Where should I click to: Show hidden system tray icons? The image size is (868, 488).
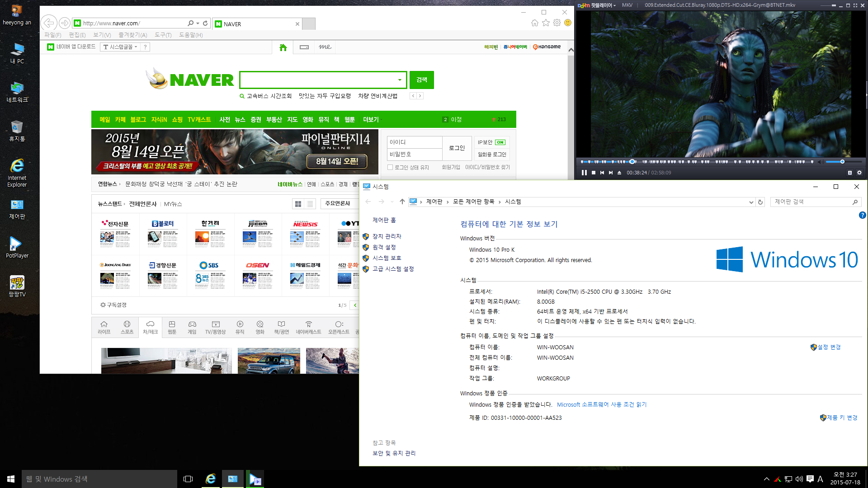click(767, 479)
